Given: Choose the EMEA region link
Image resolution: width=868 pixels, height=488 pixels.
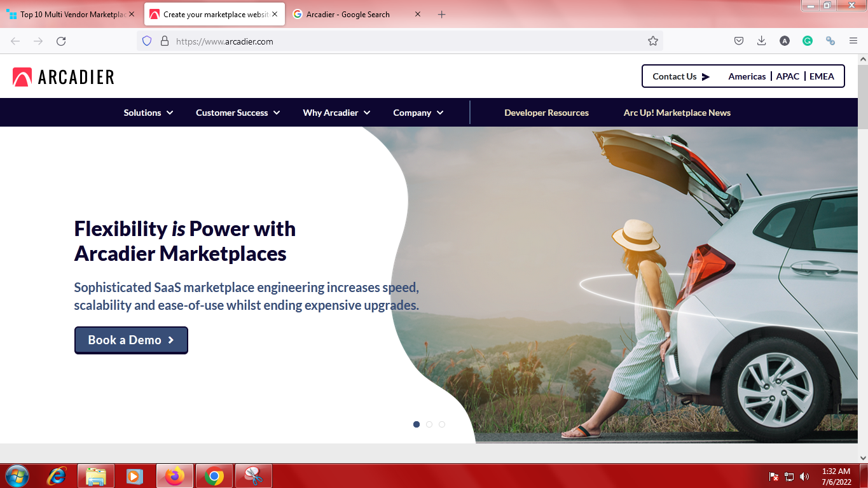Looking at the screenshot, I should pos(822,76).
